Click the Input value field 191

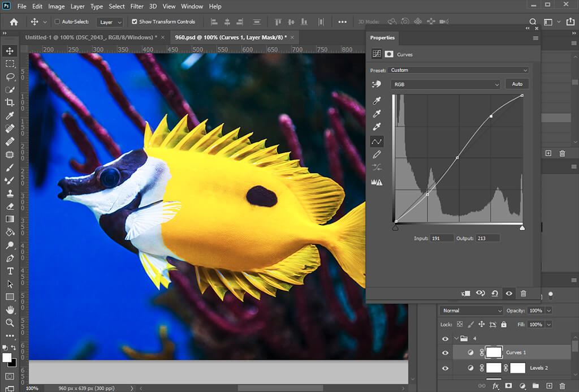442,238
